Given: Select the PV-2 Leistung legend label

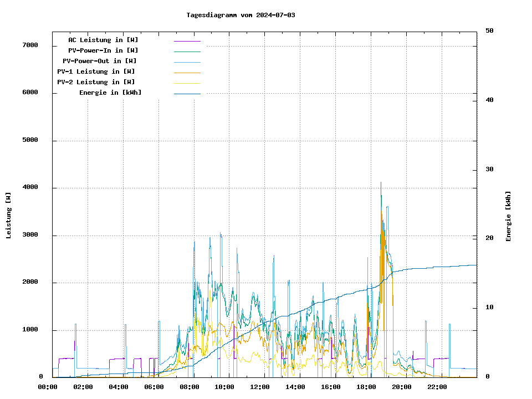Looking at the screenshot, I should point(96,82).
